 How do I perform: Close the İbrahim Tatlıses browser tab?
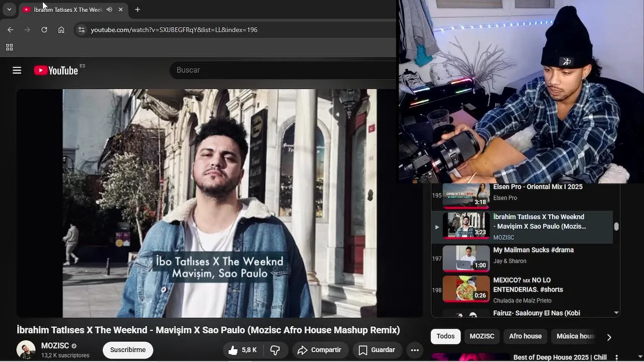tap(121, 10)
